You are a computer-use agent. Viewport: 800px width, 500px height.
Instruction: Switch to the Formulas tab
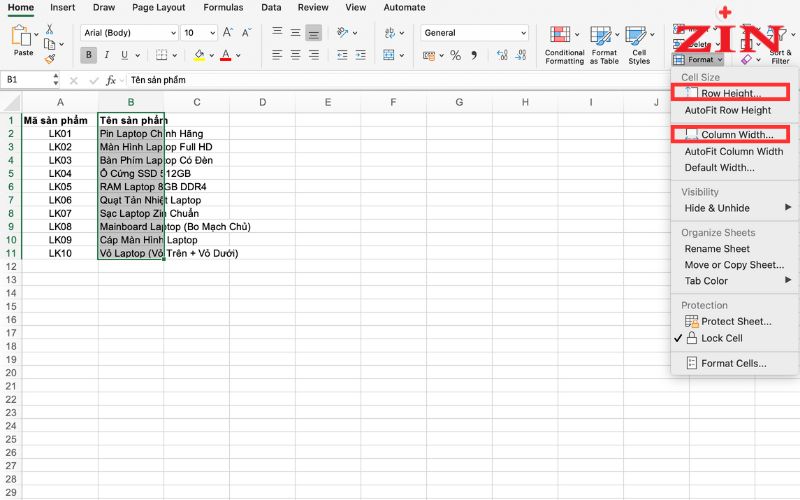pos(223,8)
